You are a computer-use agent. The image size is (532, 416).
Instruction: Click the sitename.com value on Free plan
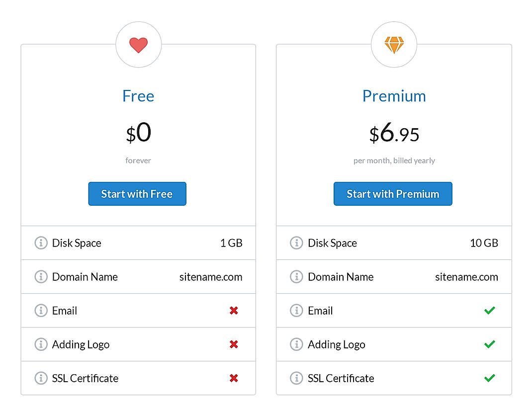211,277
